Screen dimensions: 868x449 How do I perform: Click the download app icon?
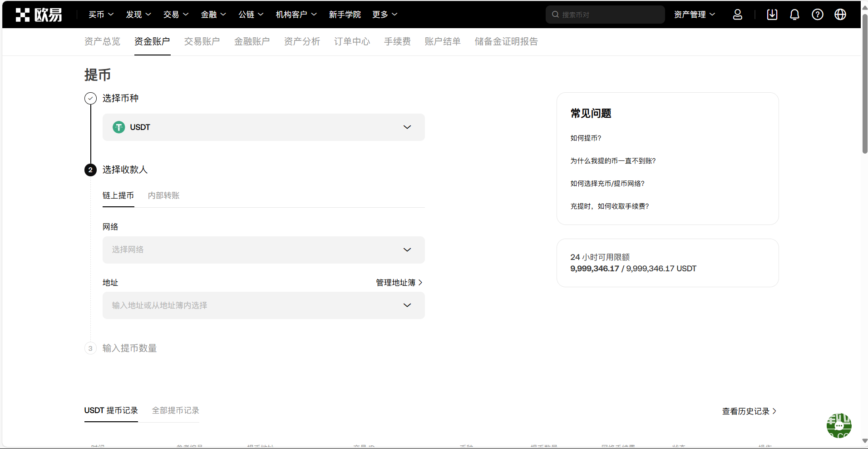tap(772, 15)
